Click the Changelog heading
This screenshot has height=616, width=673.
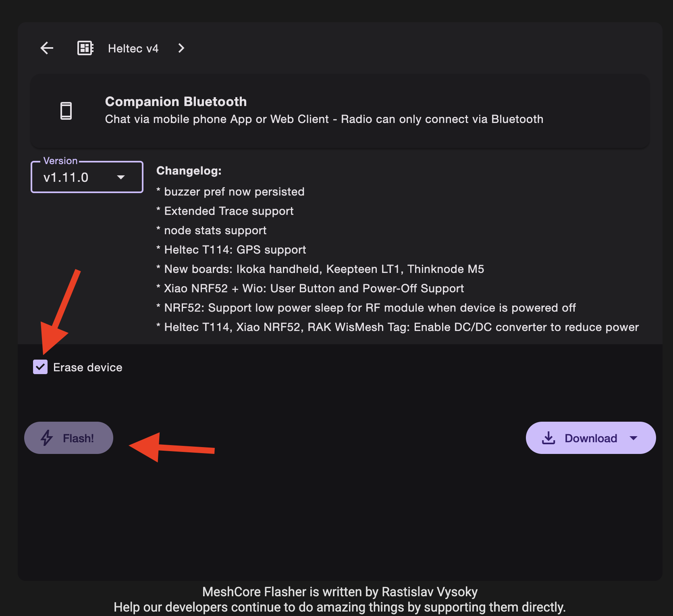(189, 171)
